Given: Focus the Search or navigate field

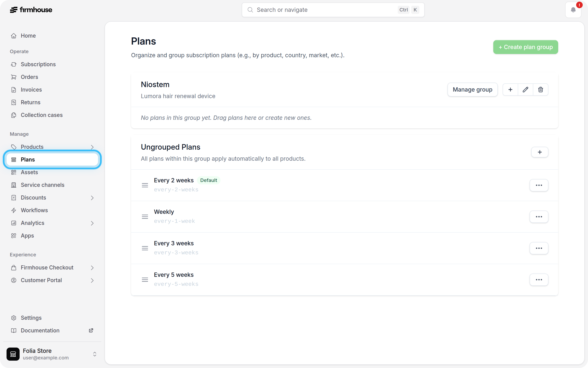Looking at the screenshot, I should tap(333, 10).
